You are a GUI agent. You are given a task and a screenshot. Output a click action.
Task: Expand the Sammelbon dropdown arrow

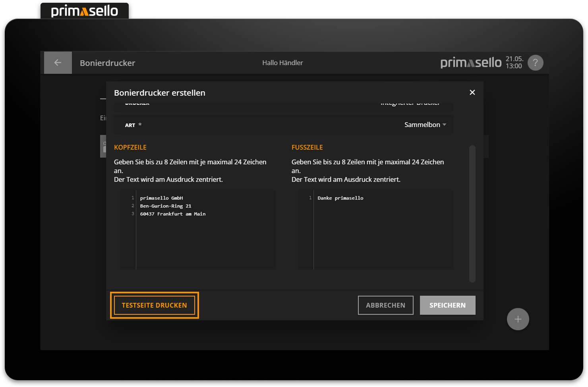tap(444, 125)
